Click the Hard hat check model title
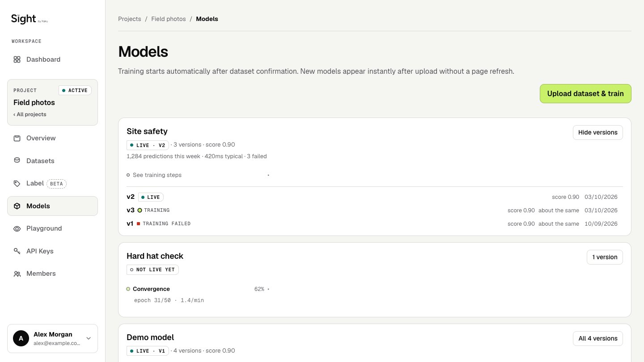 click(x=155, y=256)
